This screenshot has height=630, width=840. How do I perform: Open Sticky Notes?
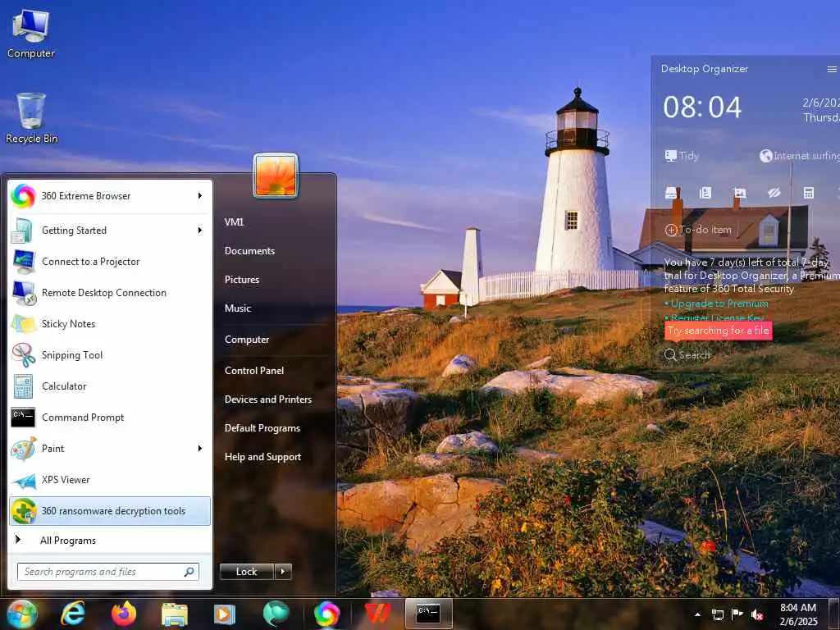tap(110, 323)
